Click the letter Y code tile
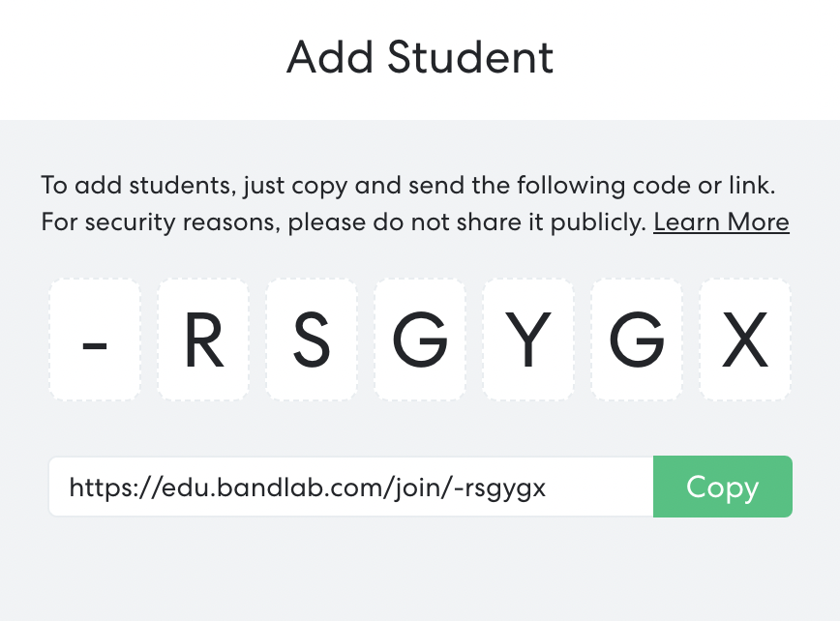840x621 pixels. [527, 340]
